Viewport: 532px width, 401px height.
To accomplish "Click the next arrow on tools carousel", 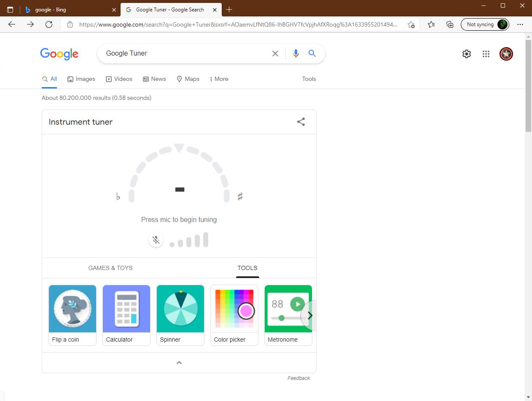I will 310,315.
